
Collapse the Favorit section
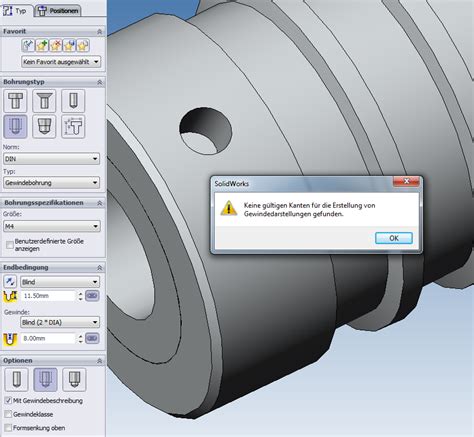pyautogui.click(x=99, y=32)
